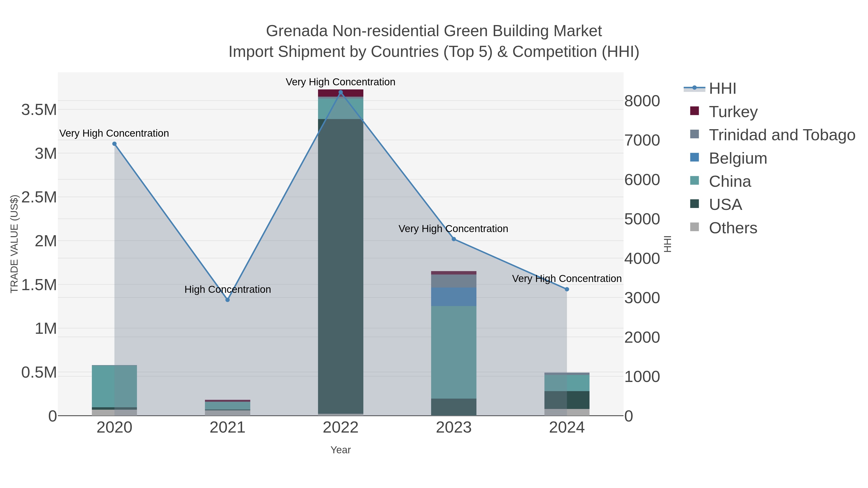Click the rotated HHI axis title
The height and width of the screenshot is (488, 868).
coord(667,244)
